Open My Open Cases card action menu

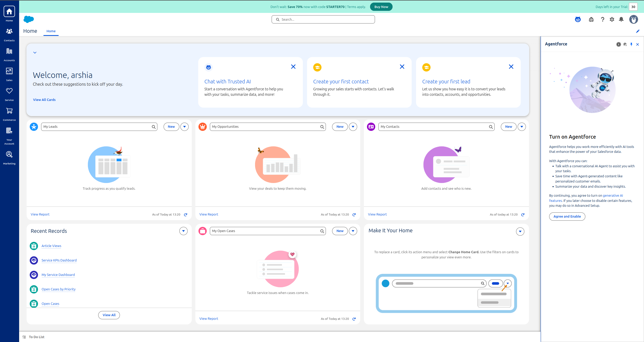(x=353, y=231)
